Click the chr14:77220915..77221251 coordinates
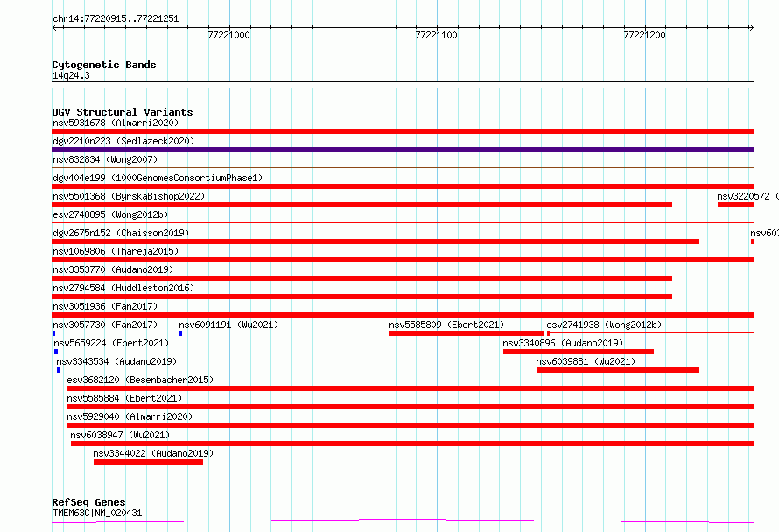The width and height of the screenshot is (779, 532). [116, 19]
